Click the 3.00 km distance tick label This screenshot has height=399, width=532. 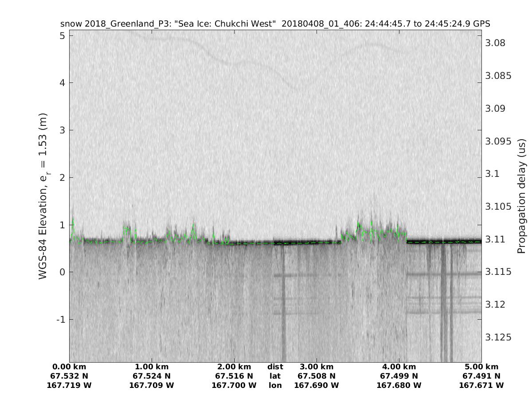pos(317,367)
